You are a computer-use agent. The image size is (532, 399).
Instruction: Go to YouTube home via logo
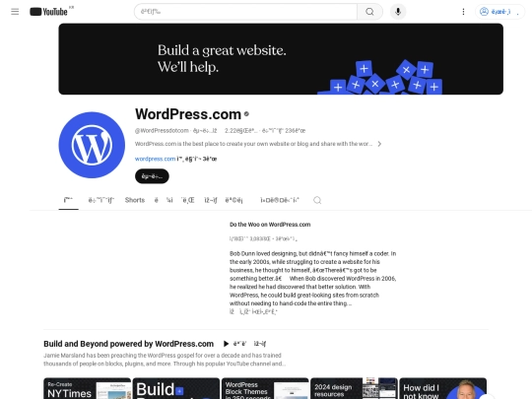click(x=49, y=12)
